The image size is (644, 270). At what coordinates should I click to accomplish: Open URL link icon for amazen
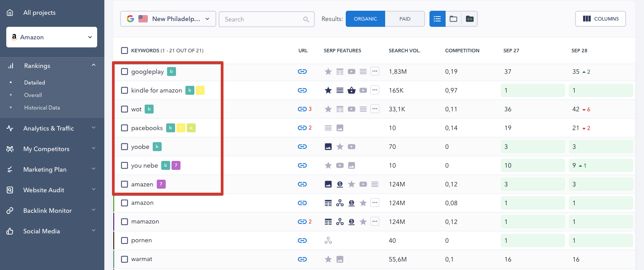coord(302,184)
